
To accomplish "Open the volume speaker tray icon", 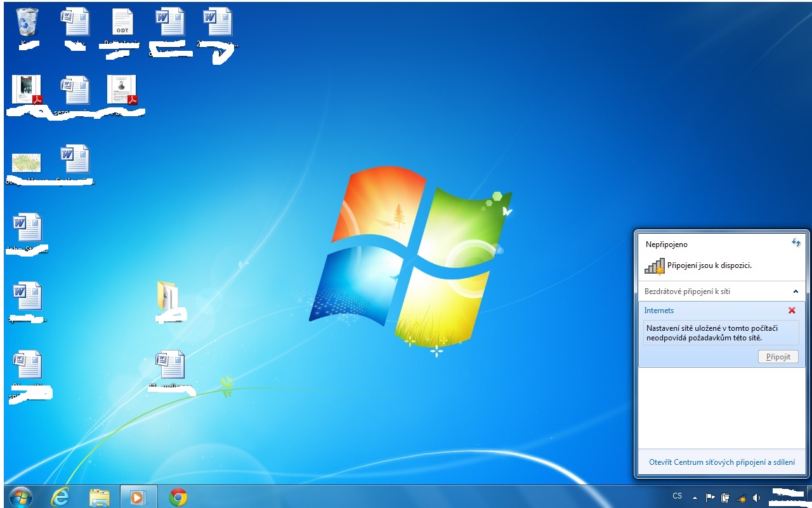I will pos(756,497).
